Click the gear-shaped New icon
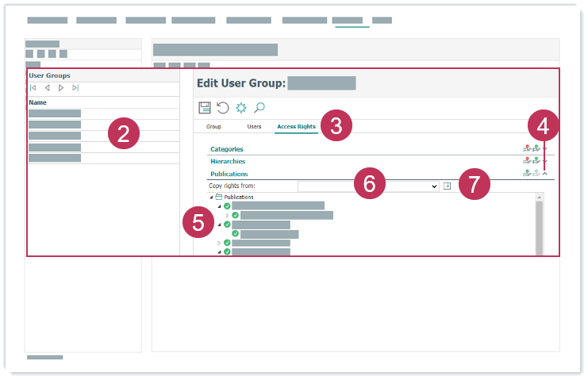The width and height of the screenshot is (588, 380). pos(241,108)
